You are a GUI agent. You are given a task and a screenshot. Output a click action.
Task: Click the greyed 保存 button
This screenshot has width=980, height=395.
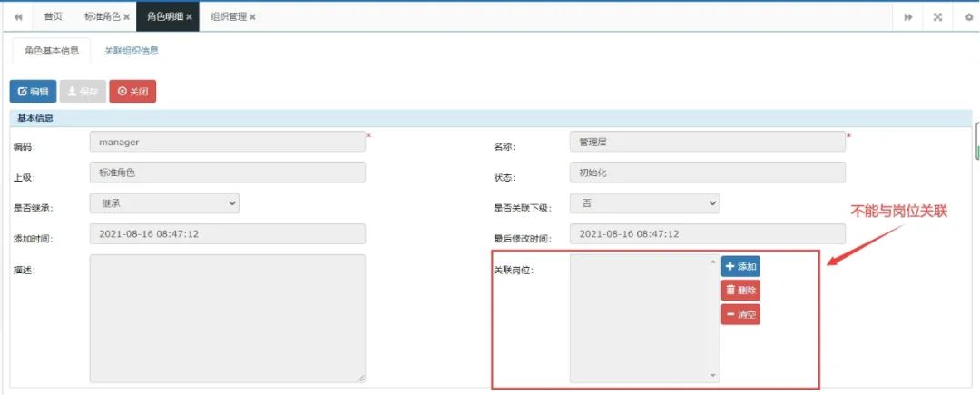click(x=83, y=91)
